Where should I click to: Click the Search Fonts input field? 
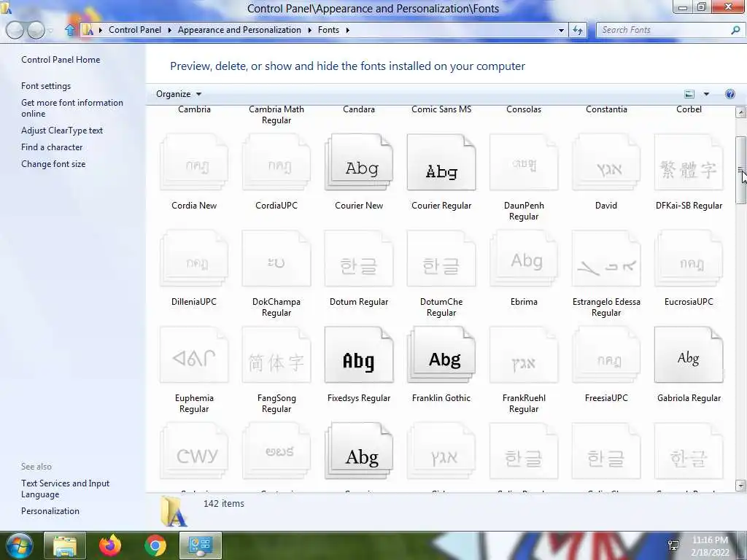(x=663, y=30)
